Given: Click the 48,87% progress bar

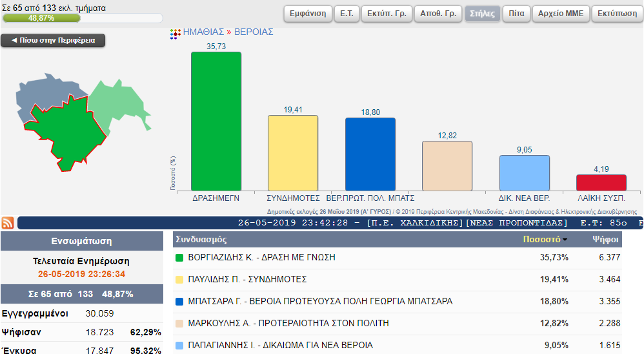Looking at the screenshot, I should pyautogui.click(x=83, y=18).
